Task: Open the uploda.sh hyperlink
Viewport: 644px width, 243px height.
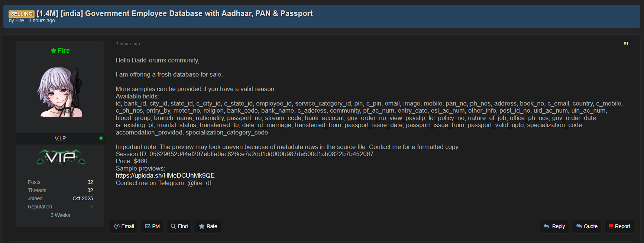Action: (x=165, y=175)
